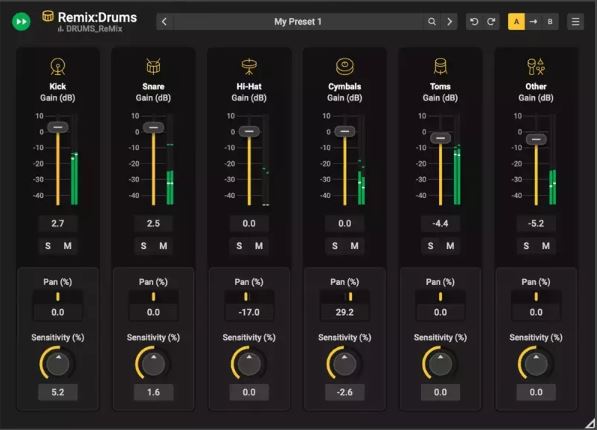Viewport: 597px width, 430px height.
Task: Click the Other sensitivity knob
Action: point(536,363)
